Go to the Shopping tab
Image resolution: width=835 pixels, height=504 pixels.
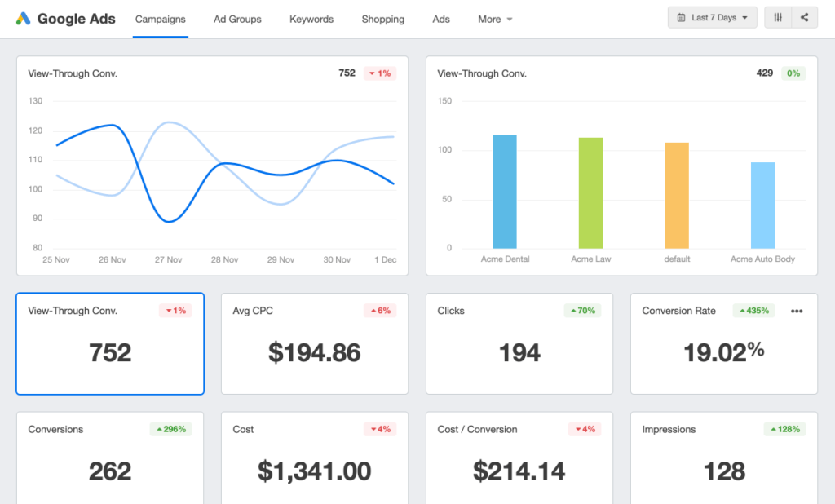[383, 19]
